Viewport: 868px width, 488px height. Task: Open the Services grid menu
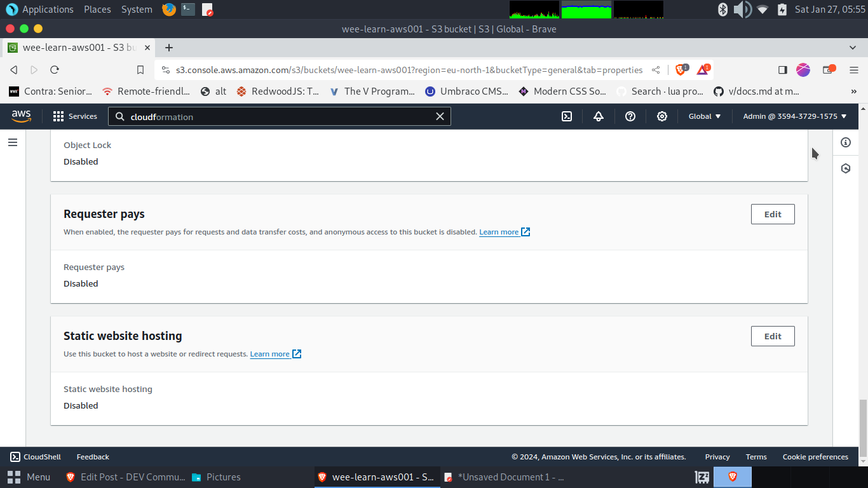click(75, 116)
